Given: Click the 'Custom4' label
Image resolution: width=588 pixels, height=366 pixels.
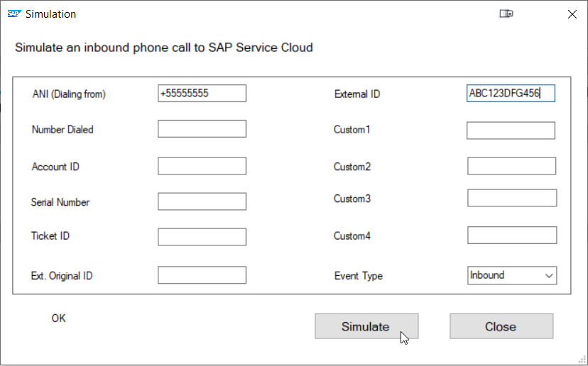Looking at the screenshot, I should coord(352,236).
